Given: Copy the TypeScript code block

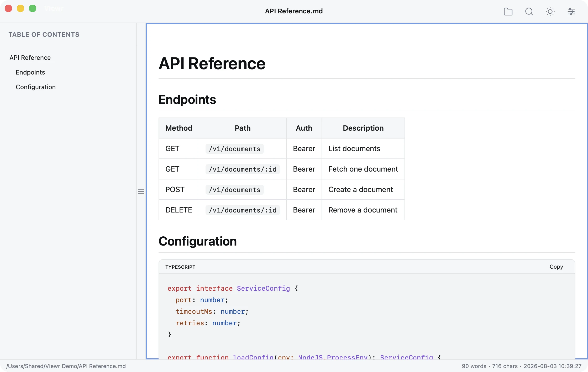Looking at the screenshot, I should pyautogui.click(x=556, y=267).
